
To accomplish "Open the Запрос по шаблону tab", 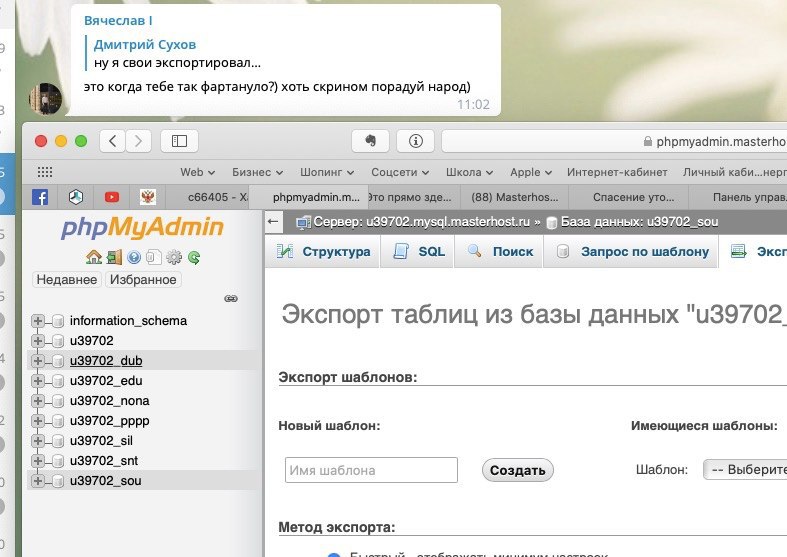I will pos(630,251).
